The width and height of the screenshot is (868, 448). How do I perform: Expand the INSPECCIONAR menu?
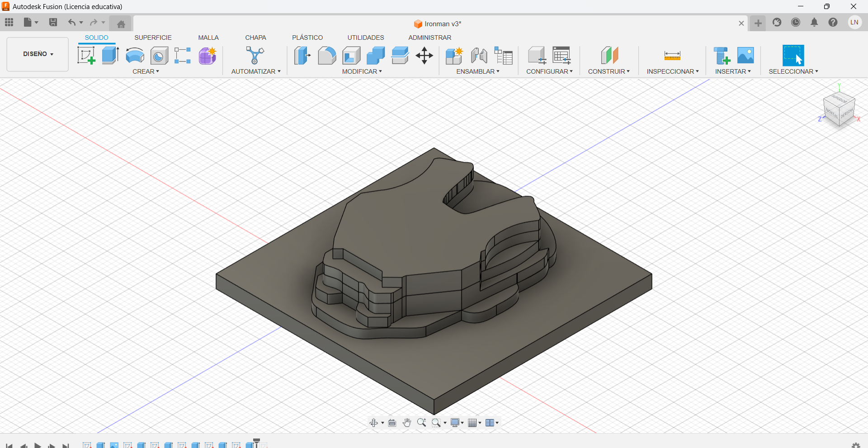point(673,71)
